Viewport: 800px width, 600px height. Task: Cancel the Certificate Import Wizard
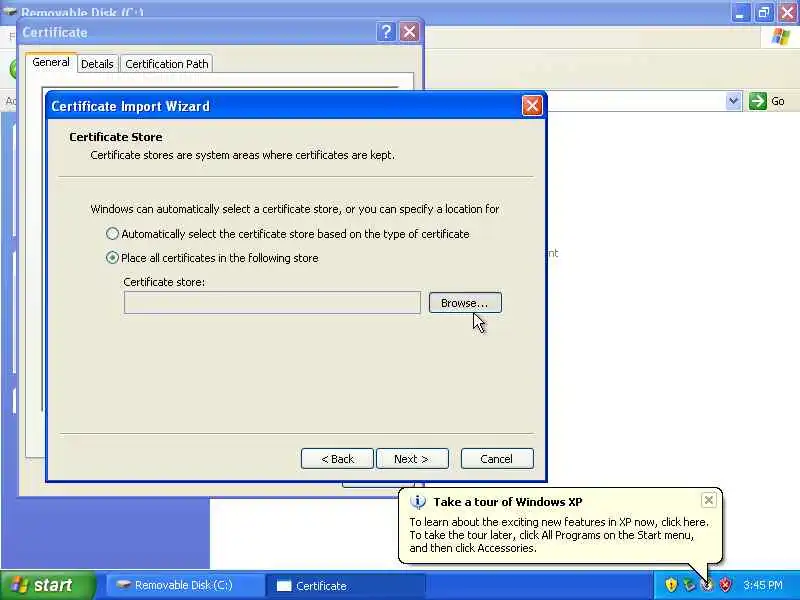pyautogui.click(x=497, y=459)
